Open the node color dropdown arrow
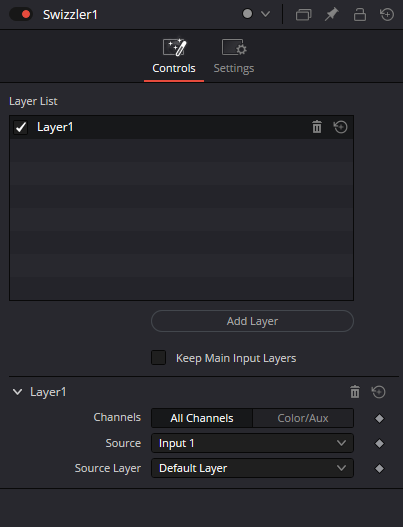The height and width of the screenshot is (527, 403). point(266,14)
